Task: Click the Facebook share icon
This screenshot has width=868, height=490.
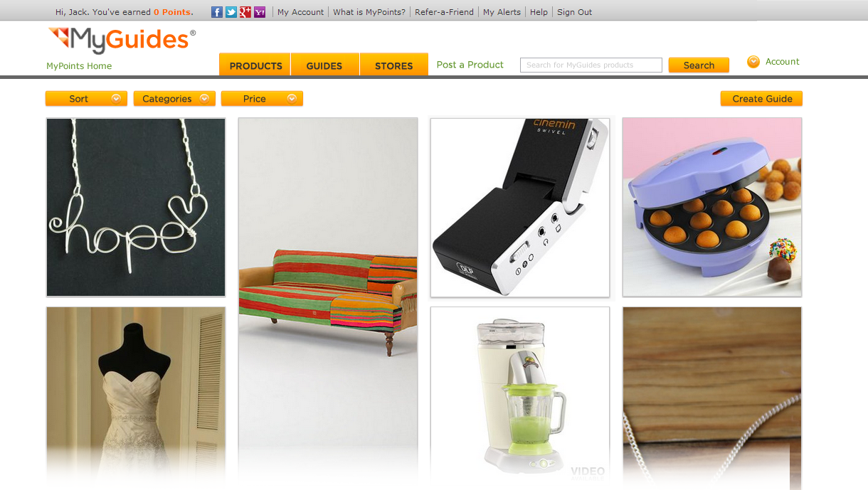Action: pos(217,12)
